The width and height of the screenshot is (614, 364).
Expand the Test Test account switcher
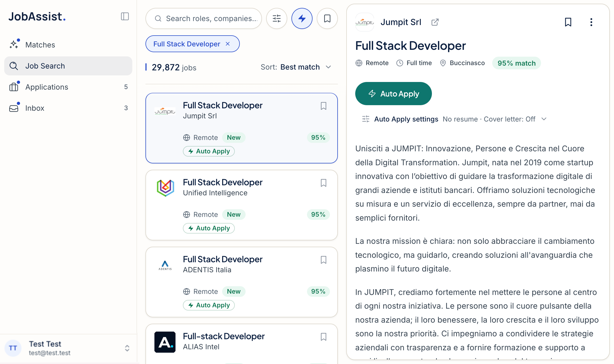coord(127,348)
